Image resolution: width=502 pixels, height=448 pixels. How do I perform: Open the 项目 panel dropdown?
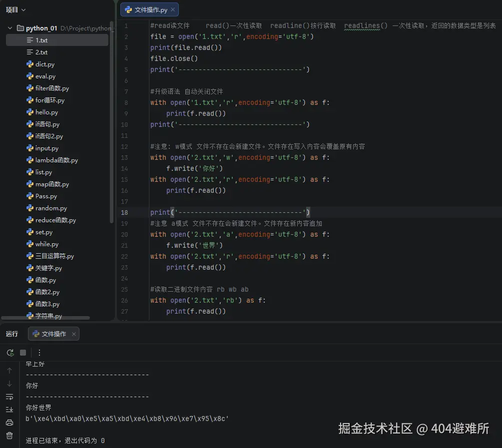tap(15, 10)
